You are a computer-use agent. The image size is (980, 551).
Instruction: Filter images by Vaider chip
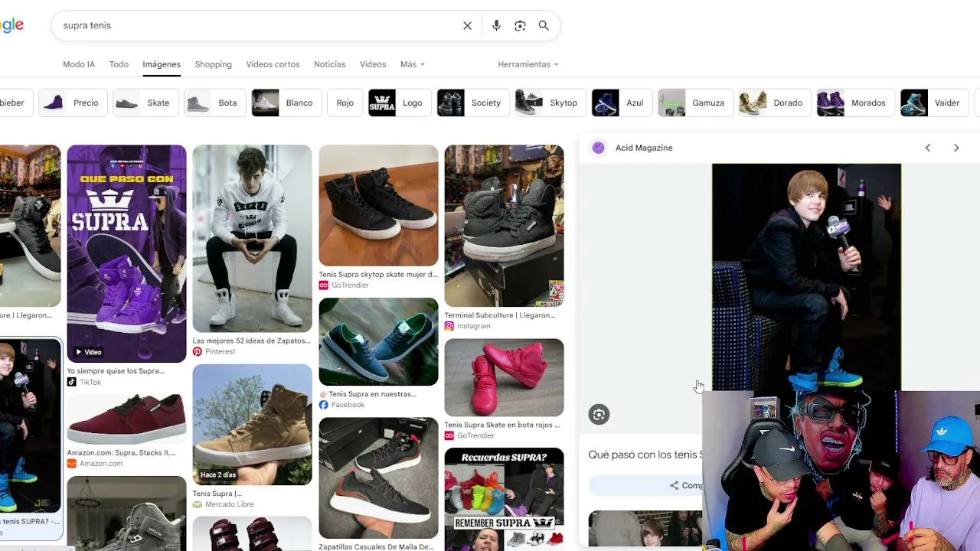point(933,103)
